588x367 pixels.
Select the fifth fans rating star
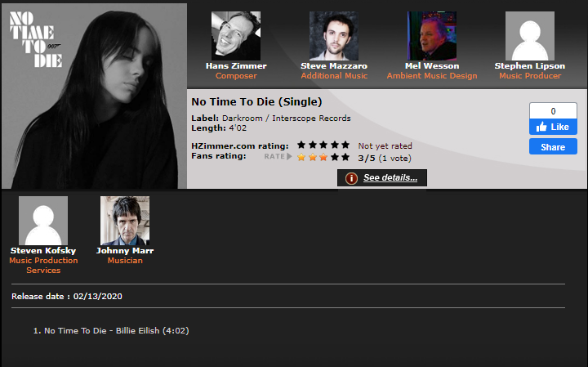click(345, 157)
